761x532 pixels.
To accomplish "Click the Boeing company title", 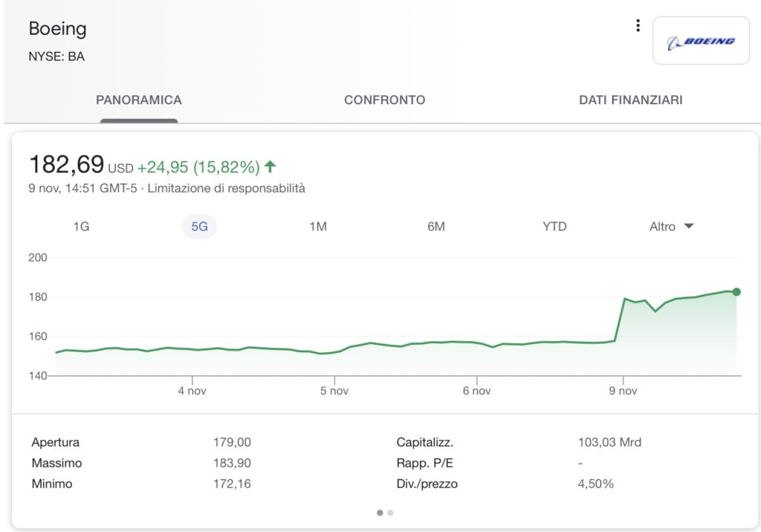I will [58, 29].
